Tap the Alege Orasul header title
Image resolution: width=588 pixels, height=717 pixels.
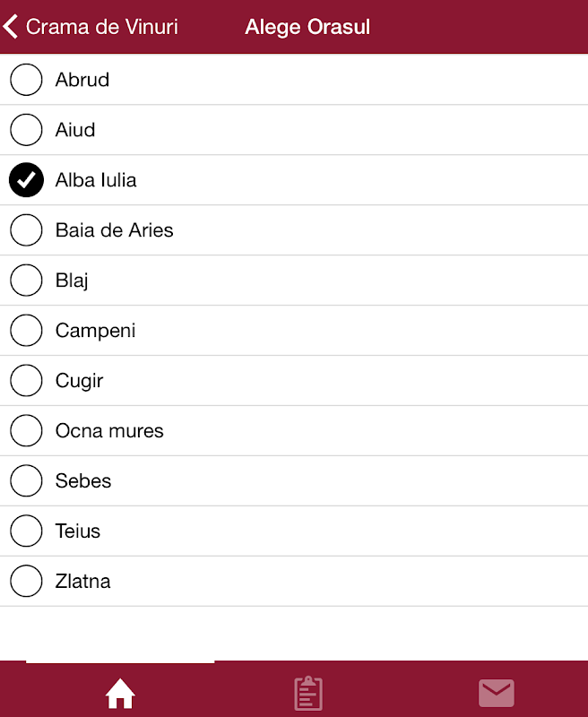(x=307, y=27)
